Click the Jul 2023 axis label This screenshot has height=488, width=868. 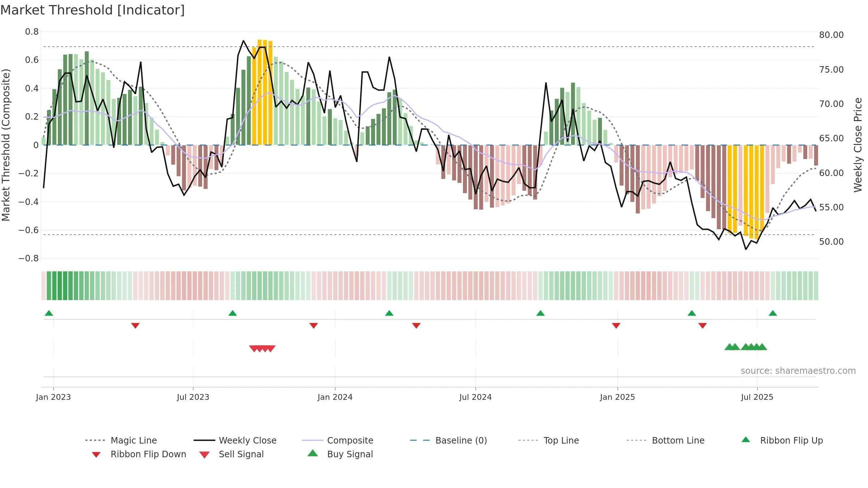coord(193,397)
